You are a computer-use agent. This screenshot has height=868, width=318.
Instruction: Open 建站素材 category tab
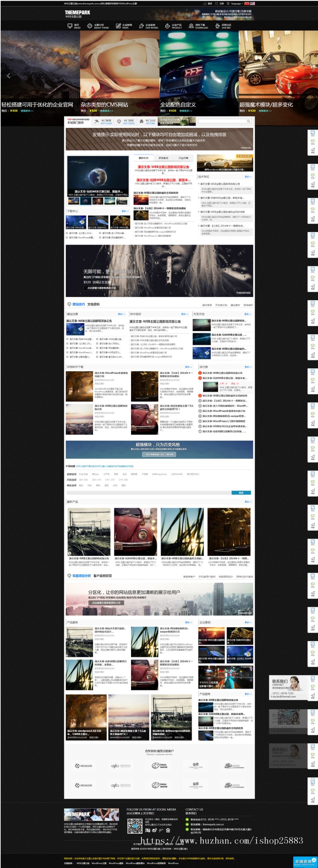tap(235, 305)
